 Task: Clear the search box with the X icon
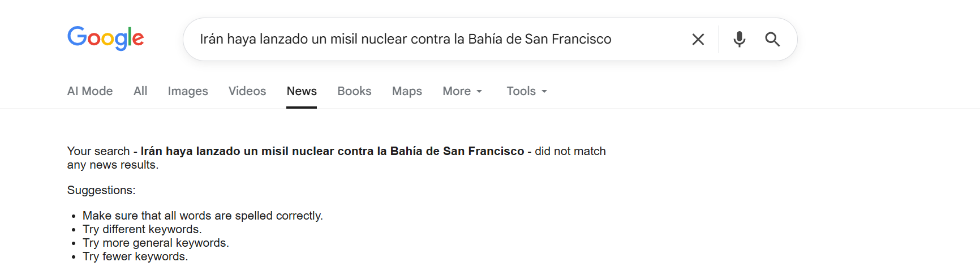[x=698, y=39]
